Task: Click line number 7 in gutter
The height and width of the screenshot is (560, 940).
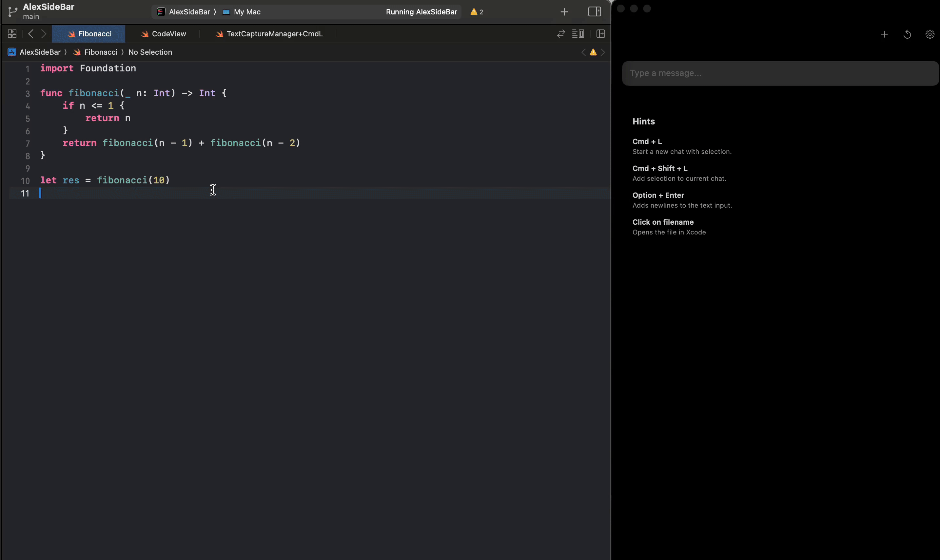Action: [28, 143]
